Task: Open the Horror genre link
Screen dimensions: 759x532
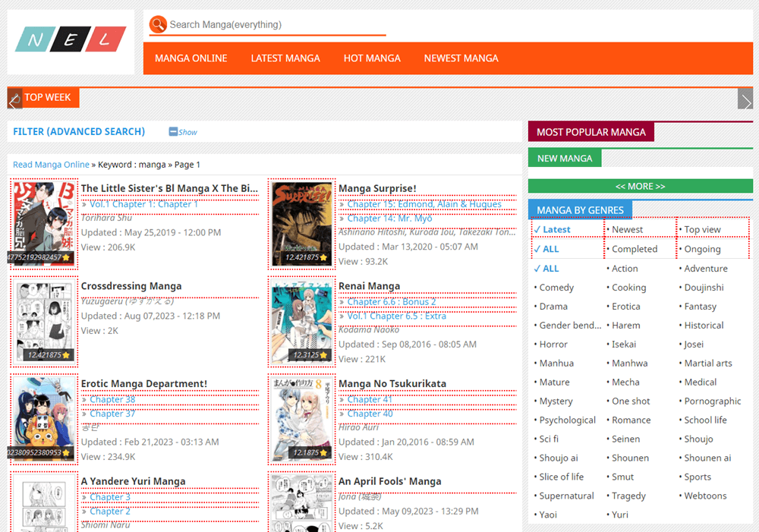Action: [553, 344]
